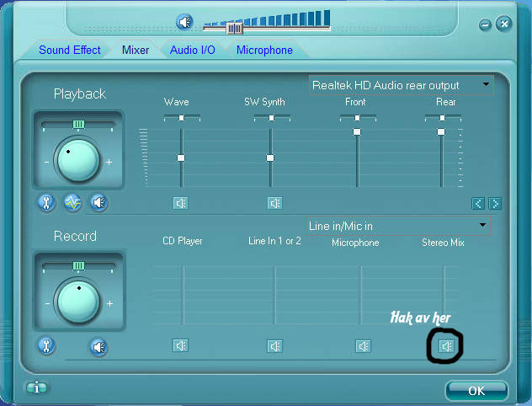Click Record knob minus sign
This screenshot has width=532, height=406.
[47, 303]
